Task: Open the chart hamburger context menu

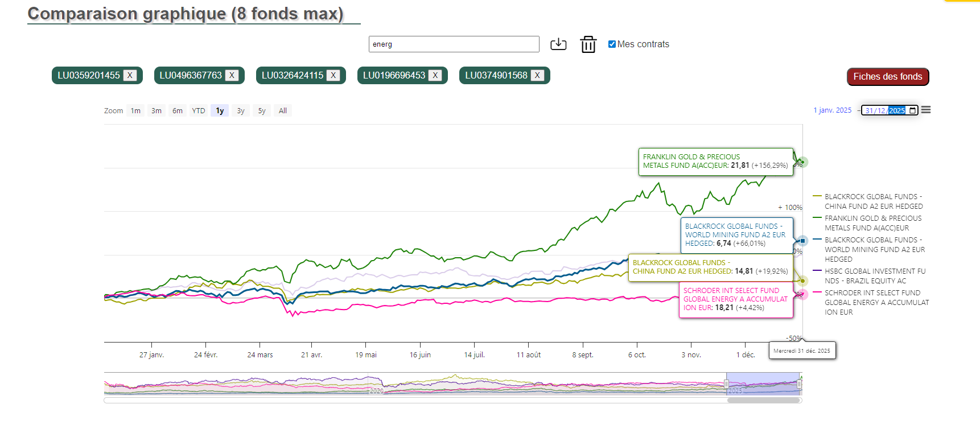Action: [x=926, y=110]
